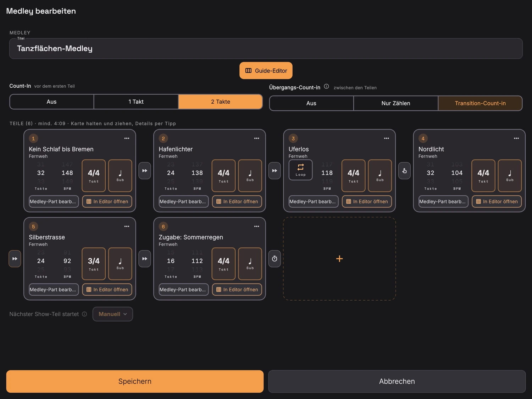Click the Guide-Editor button
532x399 pixels.
[x=266, y=71]
